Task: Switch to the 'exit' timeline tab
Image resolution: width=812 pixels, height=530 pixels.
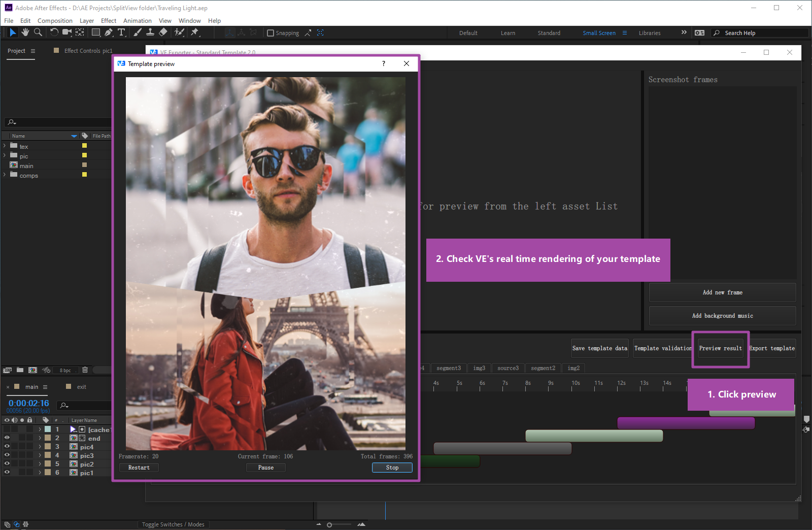Action: click(81, 387)
